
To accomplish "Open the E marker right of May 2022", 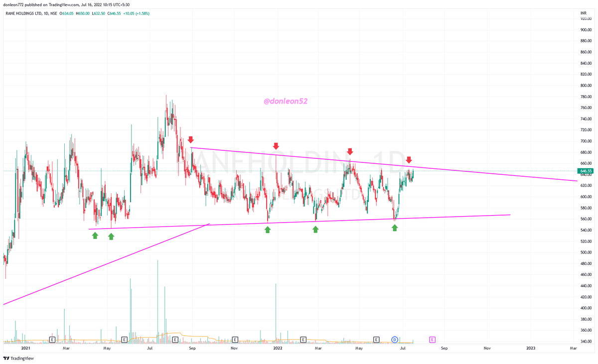I will coord(376,340).
